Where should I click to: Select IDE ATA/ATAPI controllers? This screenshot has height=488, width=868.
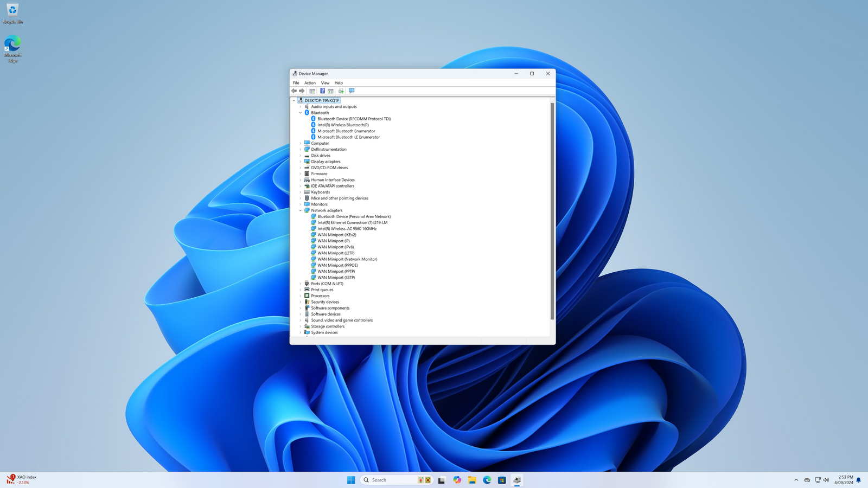pos(333,186)
